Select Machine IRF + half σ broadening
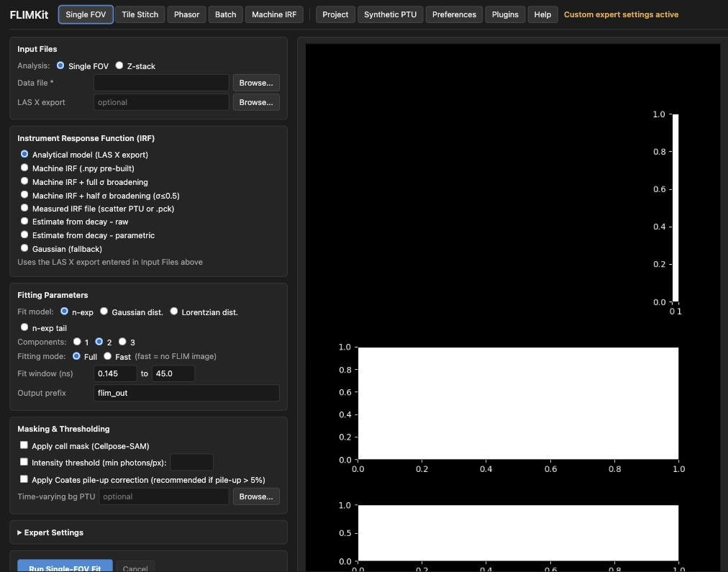728x572 pixels. pos(24,195)
